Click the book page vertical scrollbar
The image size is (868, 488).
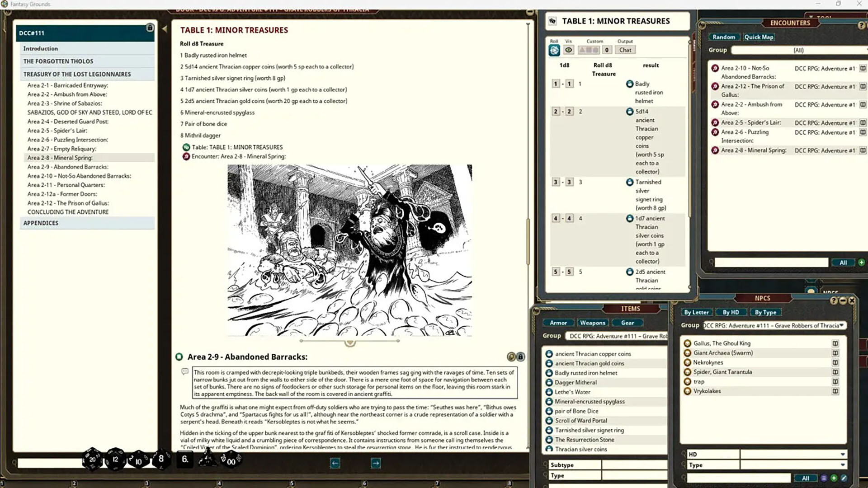pos(528,242)
